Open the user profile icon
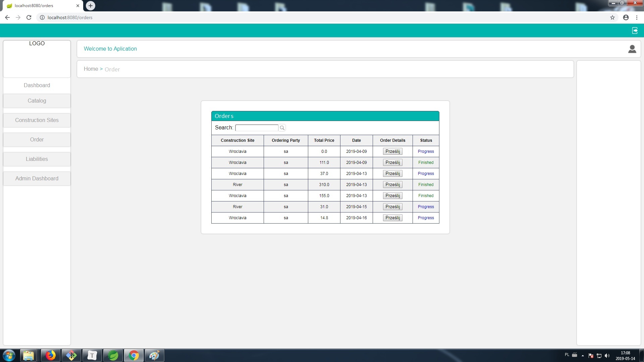The height and width of the screenshot is (362, 644). [x=632, y=49]
